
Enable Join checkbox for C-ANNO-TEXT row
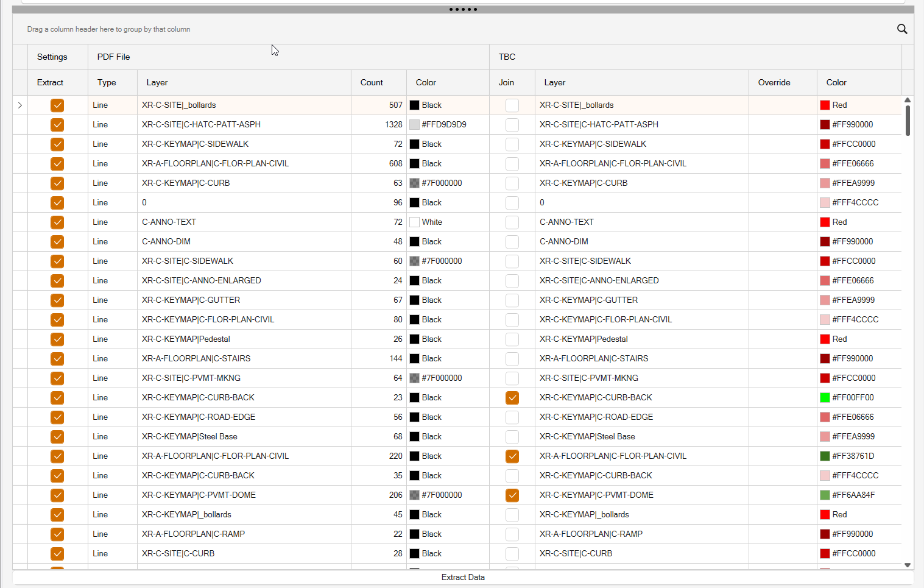tap(512, 222)
